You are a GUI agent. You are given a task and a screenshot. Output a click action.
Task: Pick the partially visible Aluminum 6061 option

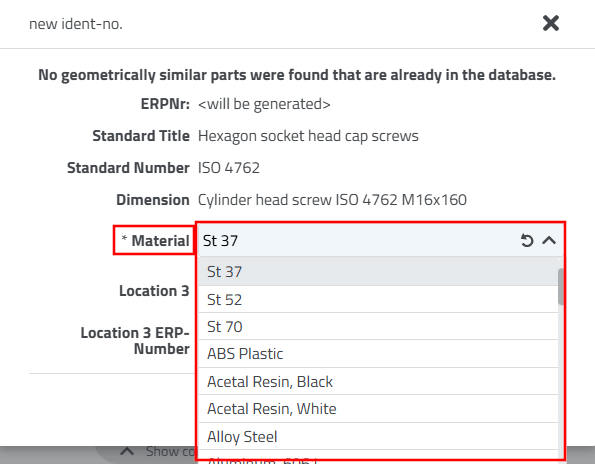click(378, 456)
